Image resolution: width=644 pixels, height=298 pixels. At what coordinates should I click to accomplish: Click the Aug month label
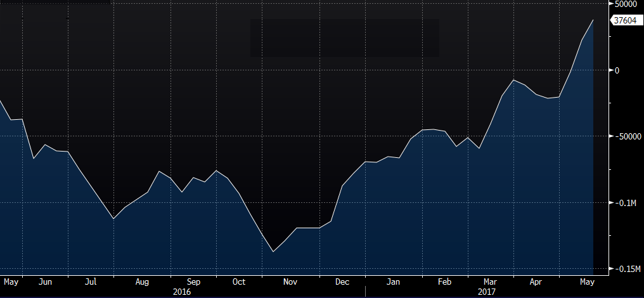142,282
